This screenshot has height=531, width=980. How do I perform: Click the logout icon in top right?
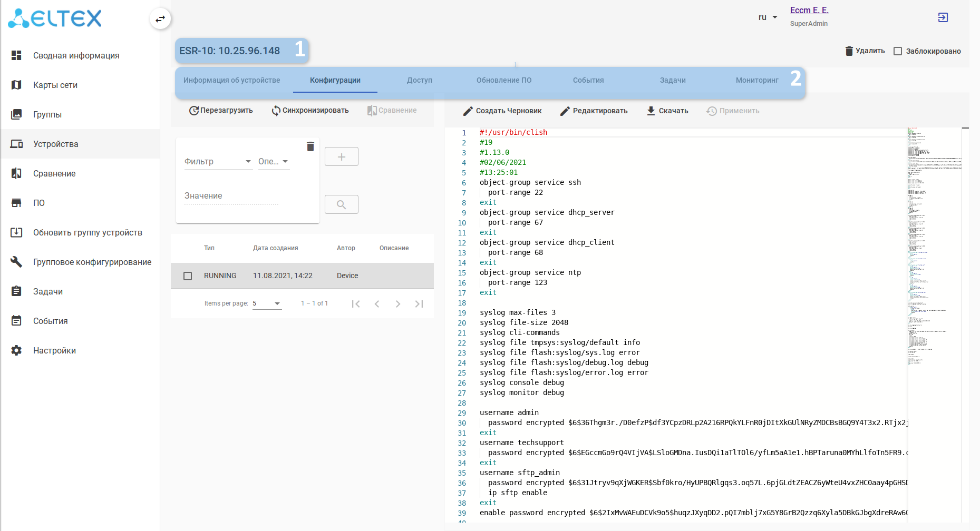pos(943,17)
